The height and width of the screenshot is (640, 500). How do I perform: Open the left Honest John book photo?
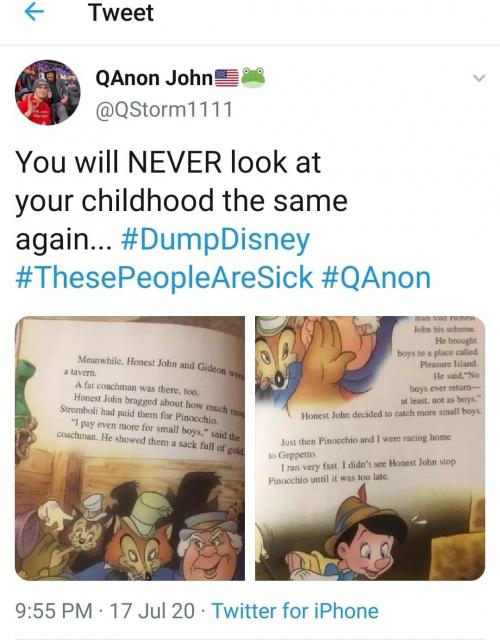pos(130,448)
